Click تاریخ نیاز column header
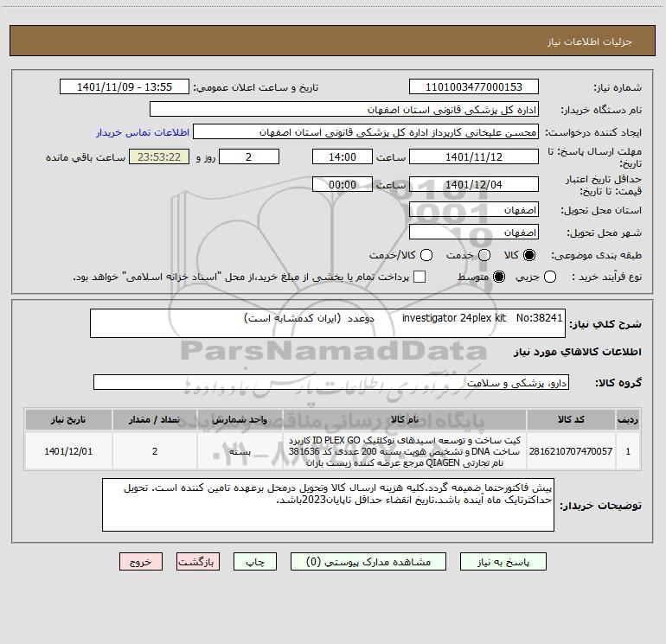The width and height of the screenshot is (666, 644). pos(68,419)
